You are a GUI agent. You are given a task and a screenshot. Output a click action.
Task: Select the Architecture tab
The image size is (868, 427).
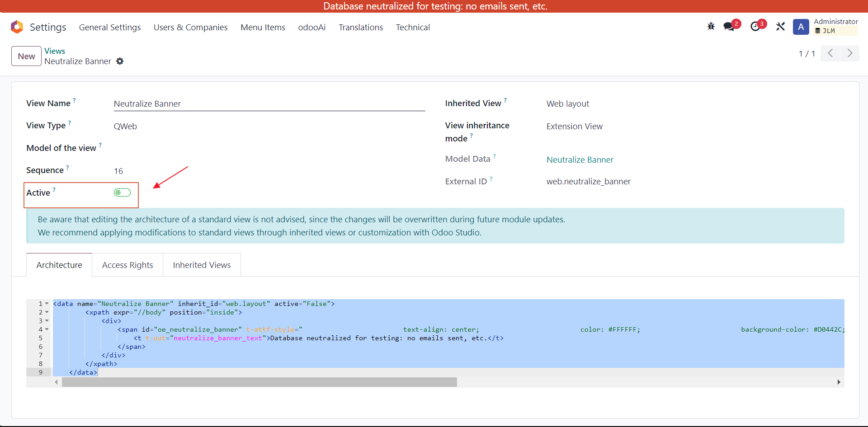(x=59, y=265)
